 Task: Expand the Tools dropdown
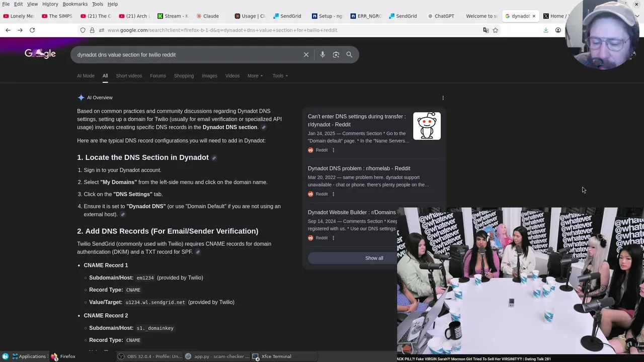pos(280,76)
